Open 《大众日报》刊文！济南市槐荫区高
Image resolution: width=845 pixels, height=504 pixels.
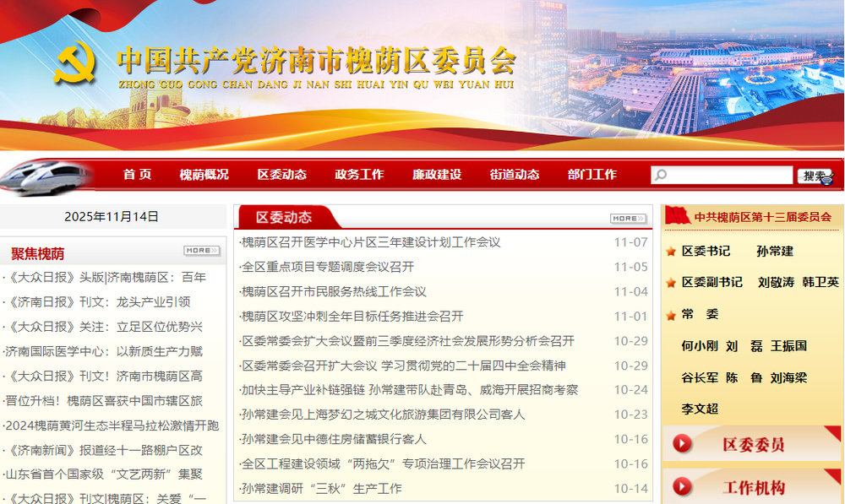103,377
